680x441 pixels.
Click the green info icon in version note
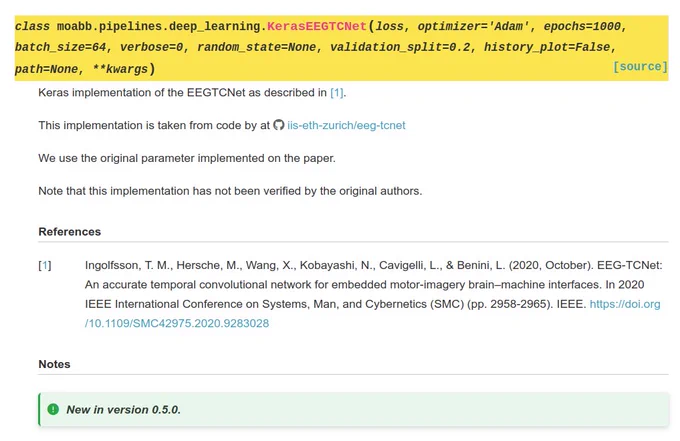pos(53,409)
